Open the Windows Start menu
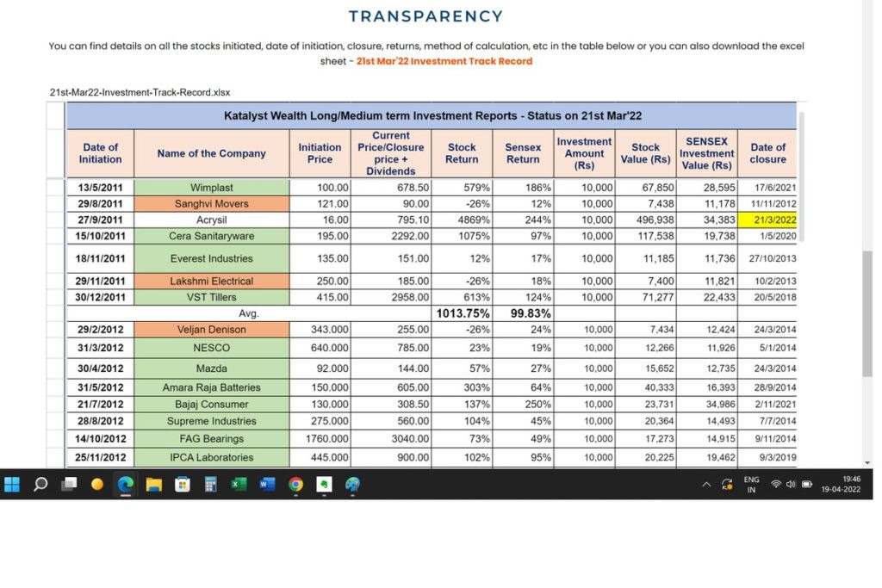The height and width of the screenshot is (588, 882). pos(12,484)
